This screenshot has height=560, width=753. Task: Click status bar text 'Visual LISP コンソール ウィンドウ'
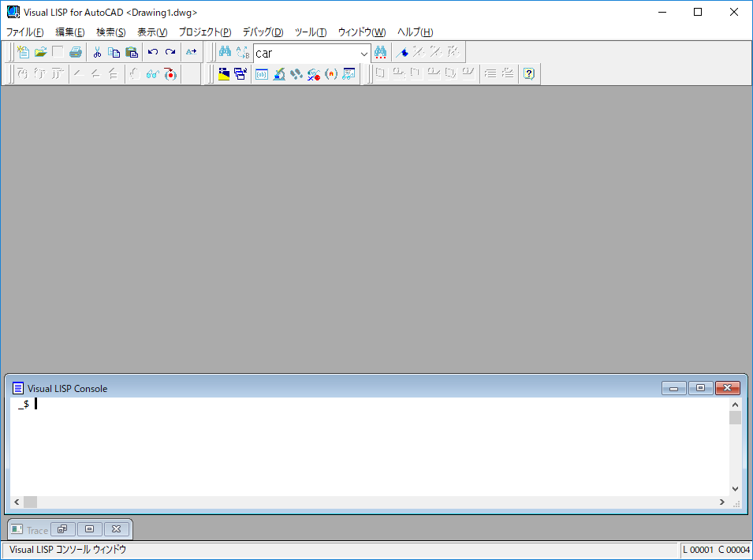[68, 550]
